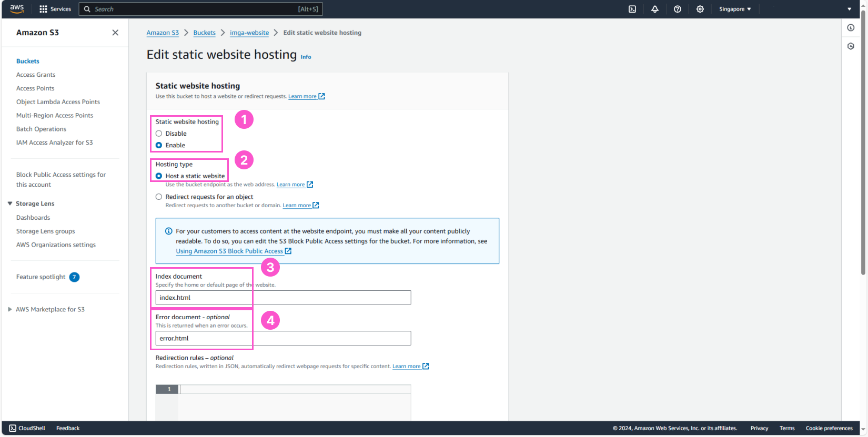The width and height of the screenshot is (868, 437).
Task: Click Buckets breadcrumb link
Action: (x=205, y=33)
